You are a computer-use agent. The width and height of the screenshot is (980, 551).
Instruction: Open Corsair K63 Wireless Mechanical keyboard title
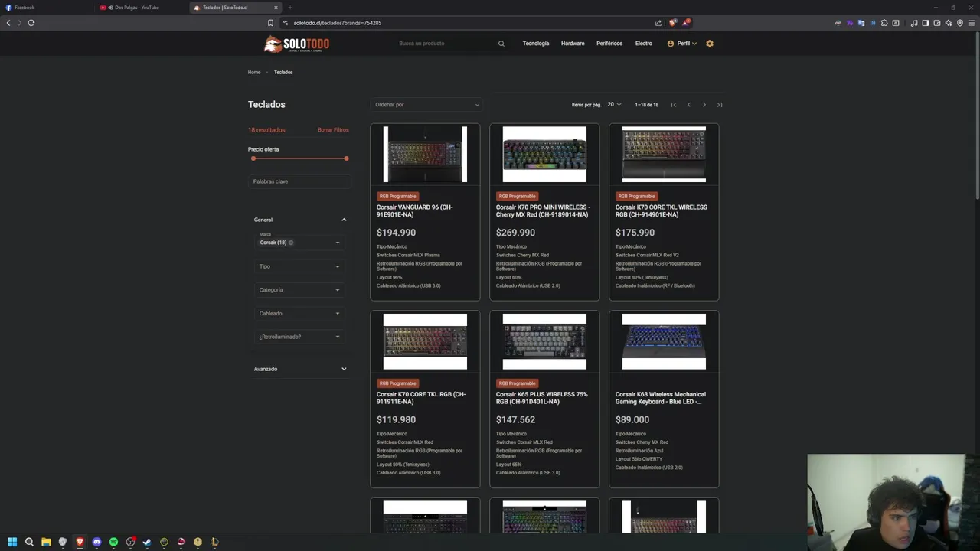pos(661,398)
